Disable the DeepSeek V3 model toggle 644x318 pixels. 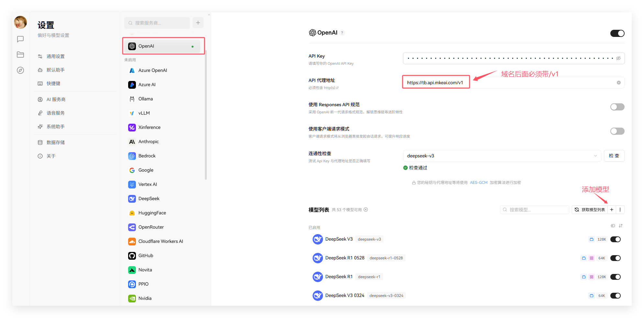click(615, 239)
